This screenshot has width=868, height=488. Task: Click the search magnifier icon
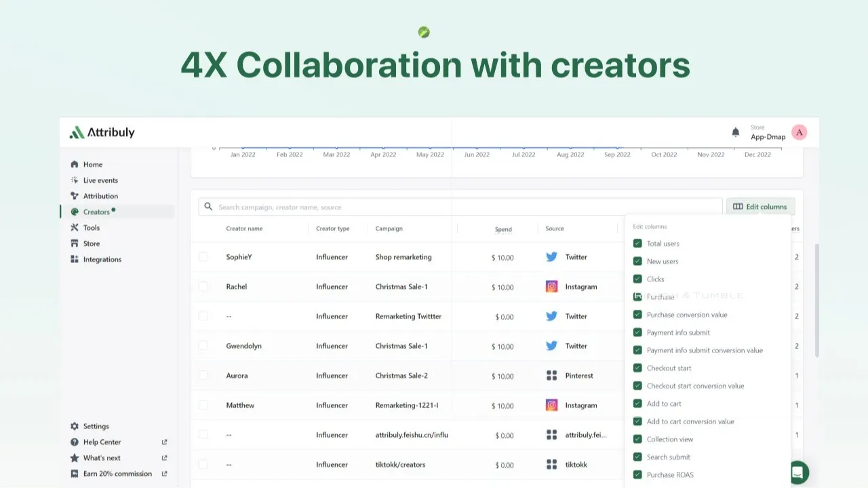pyautogui.click(x=209, y=207)
